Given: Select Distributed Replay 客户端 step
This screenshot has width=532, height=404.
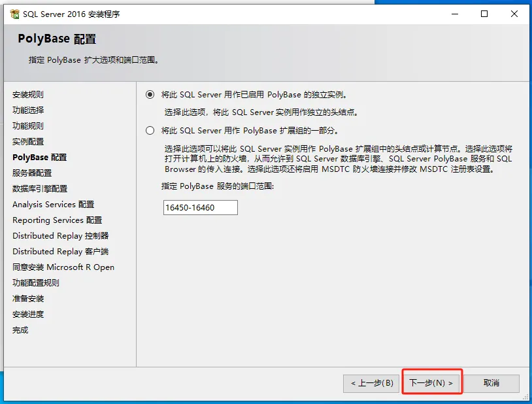Looking at the screenshot, I should coord(61,252).
